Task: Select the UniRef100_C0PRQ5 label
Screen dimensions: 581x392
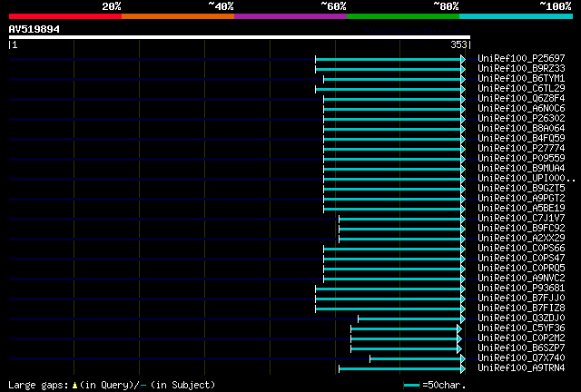Action: pyautogui.click(x=521, y=269)
